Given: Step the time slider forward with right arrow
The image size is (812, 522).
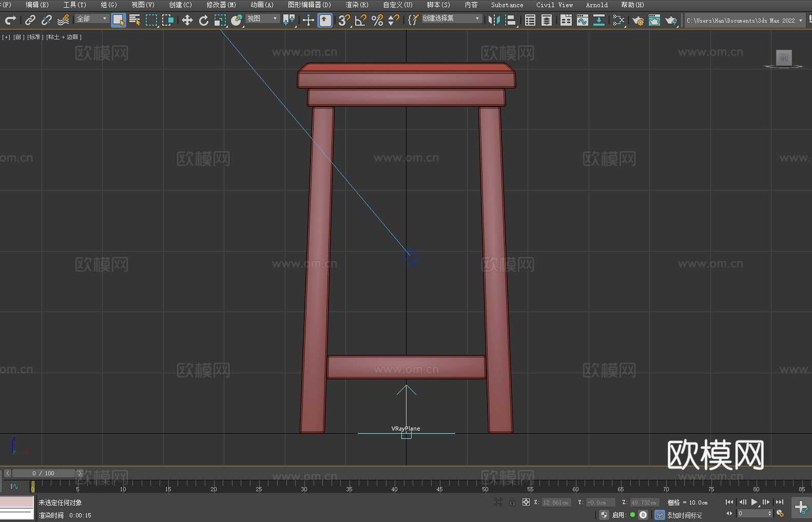Looking at the screenshot, I should (x=80, y=473).
